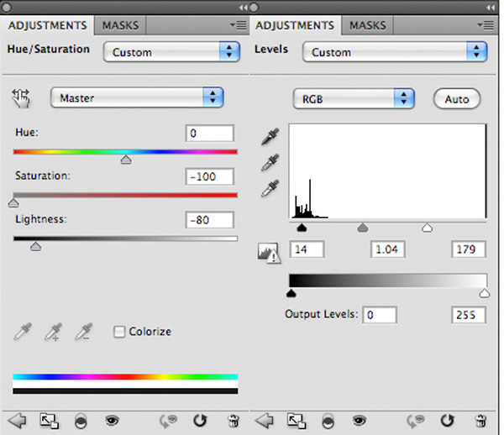The height and width of the screenshot is (435, 504).
Task: Switch panel view size in Hue/Saturation panel
Action: (49, 421)
